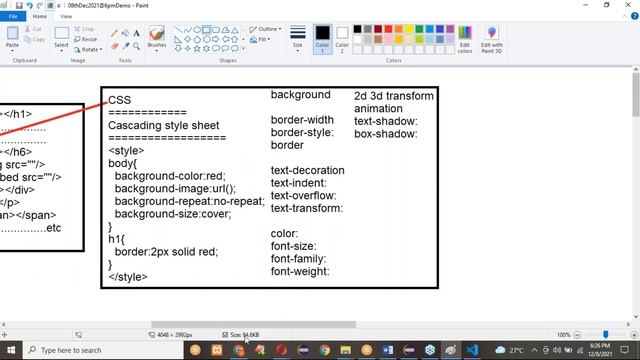640x360 pixels.
Task: Select the Color picker eyedropper tool
Action: pyautogui.click(x=125, y=46)
